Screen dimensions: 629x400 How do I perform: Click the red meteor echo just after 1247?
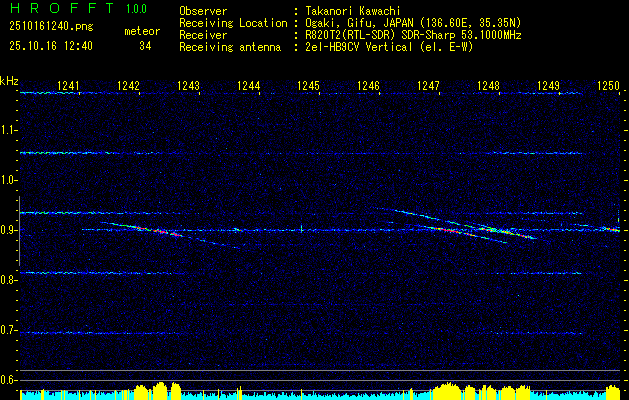[451, 231]
